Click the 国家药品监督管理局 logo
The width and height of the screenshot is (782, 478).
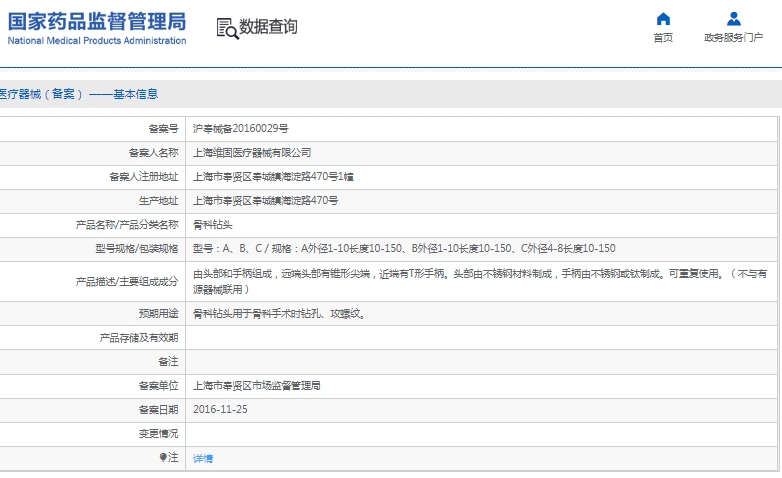(97, 22)
